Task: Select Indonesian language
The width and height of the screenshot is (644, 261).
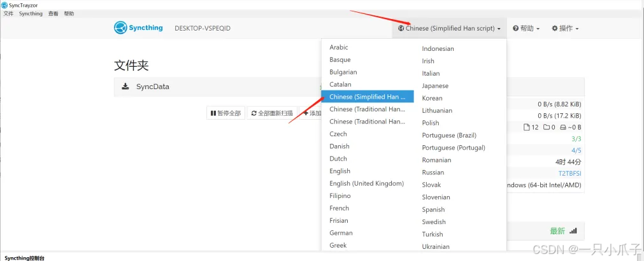Action: click(460, 48)
